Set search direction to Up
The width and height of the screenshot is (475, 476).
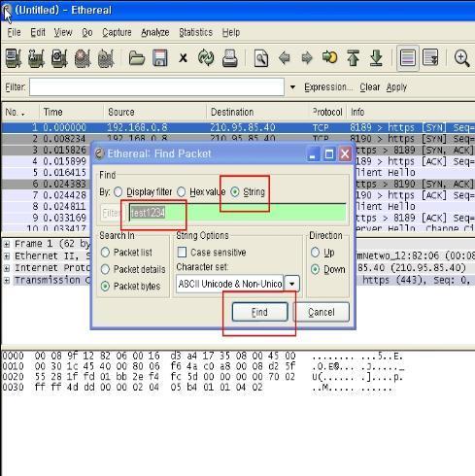(315, 253)
